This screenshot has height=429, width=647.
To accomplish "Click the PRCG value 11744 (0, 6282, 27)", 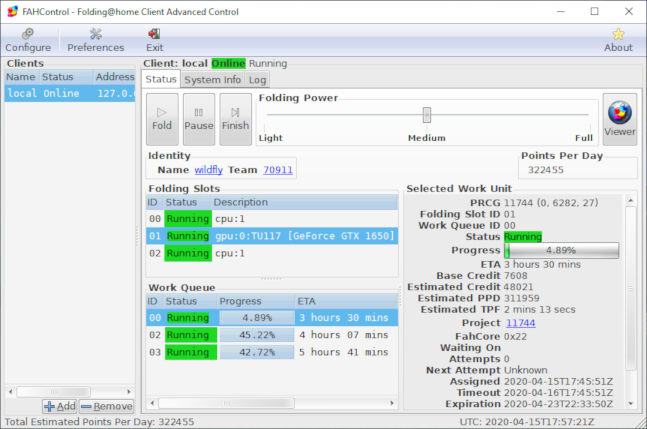I will pos(551,203).
